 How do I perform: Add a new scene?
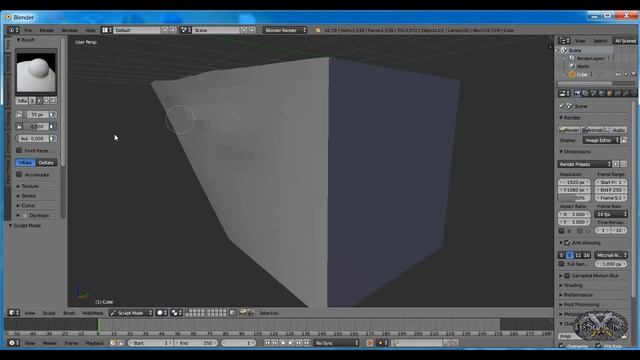(244, 30)
